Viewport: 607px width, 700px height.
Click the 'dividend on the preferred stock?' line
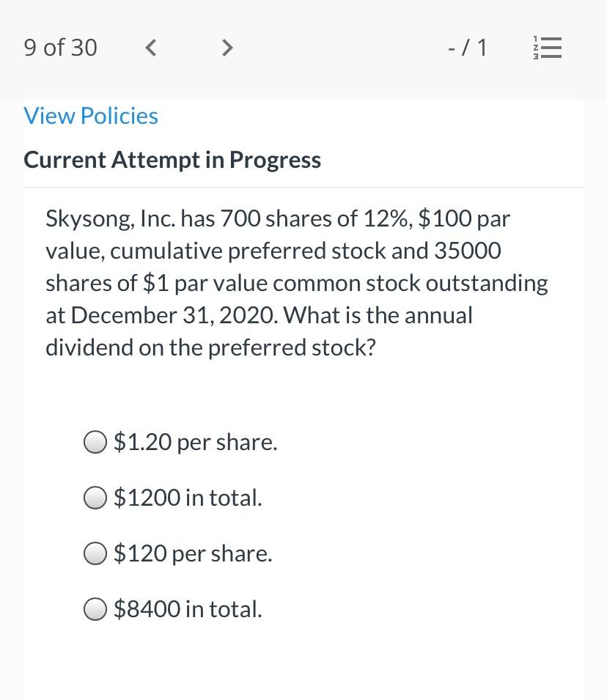(x=211, y=347)
